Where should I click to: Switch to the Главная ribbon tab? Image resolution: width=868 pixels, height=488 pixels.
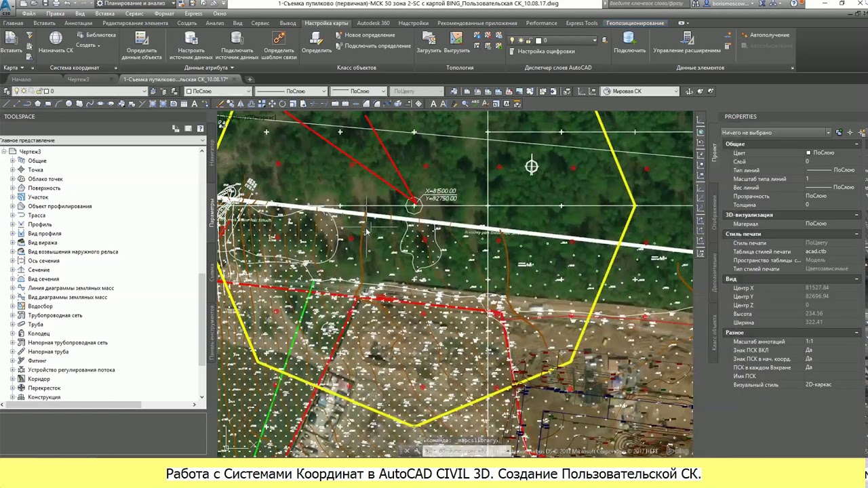pos(13,23)
